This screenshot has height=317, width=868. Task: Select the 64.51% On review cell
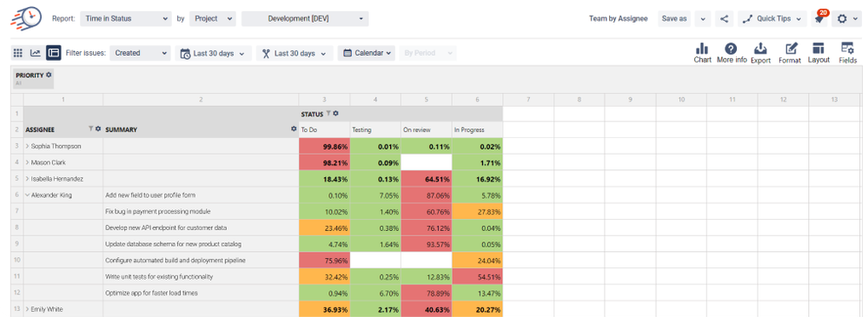click(x=427, y=179)
